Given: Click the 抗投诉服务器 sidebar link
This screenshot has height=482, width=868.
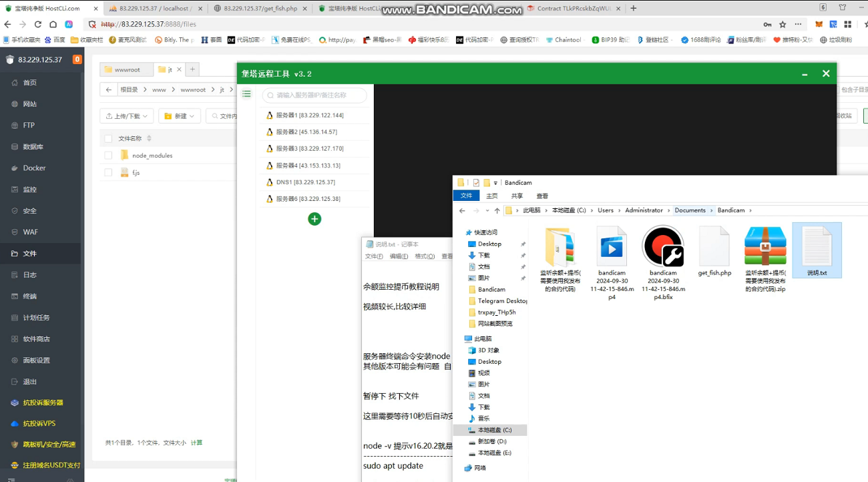Looking at the screenshot, I should tap(43, 403).
